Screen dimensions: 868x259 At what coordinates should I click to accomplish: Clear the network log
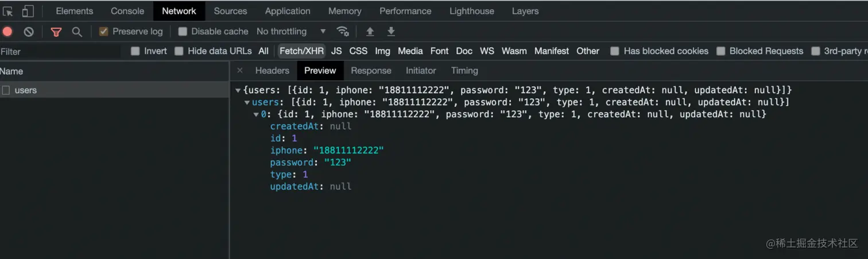click(29, 32)
